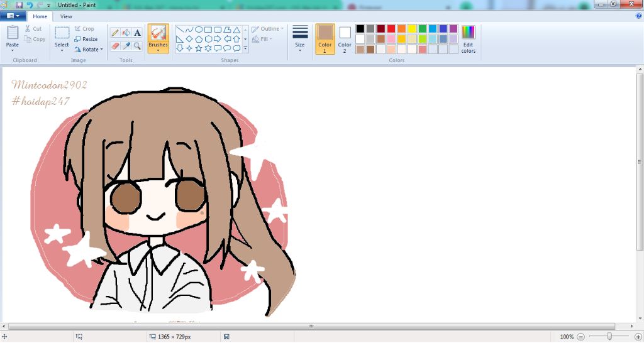Viewport: 644px width, 343px height.
Task: Choose the Down arrow shape
Action: [x=179, y=48]
